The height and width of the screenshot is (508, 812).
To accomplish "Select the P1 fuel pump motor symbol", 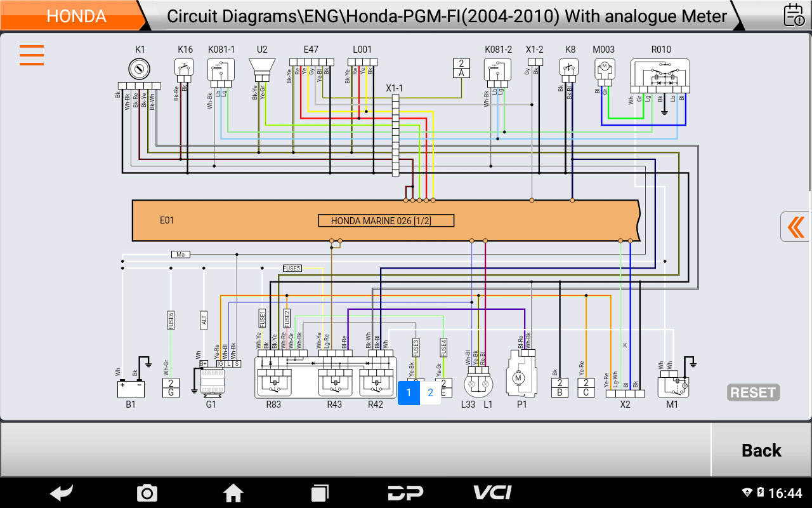I will (518, 377).
